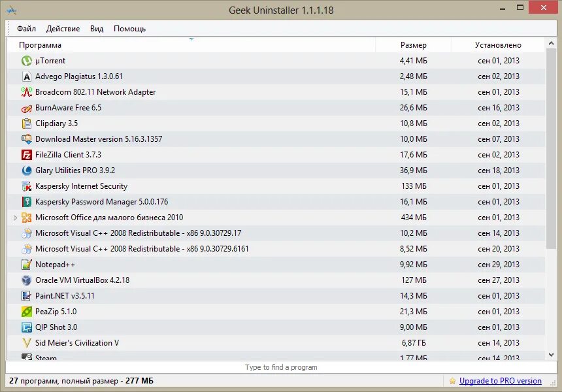
Task: Sort by the Размер column header
Action: coord(414,45)
